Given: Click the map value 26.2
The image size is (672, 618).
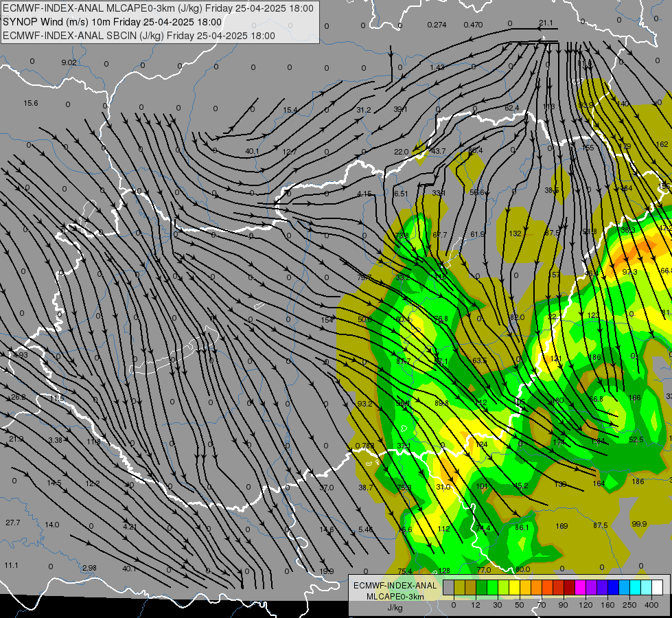Looking at the screenshot, I should [19, 397].
